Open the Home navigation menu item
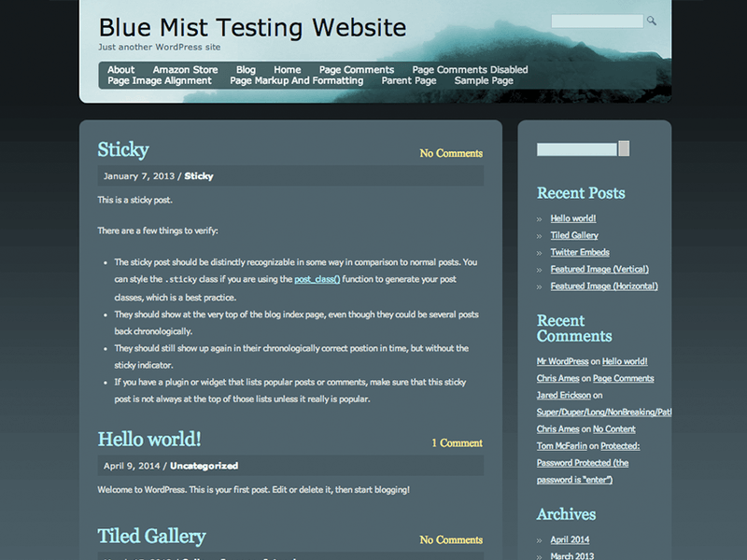 tap(287, 69)
